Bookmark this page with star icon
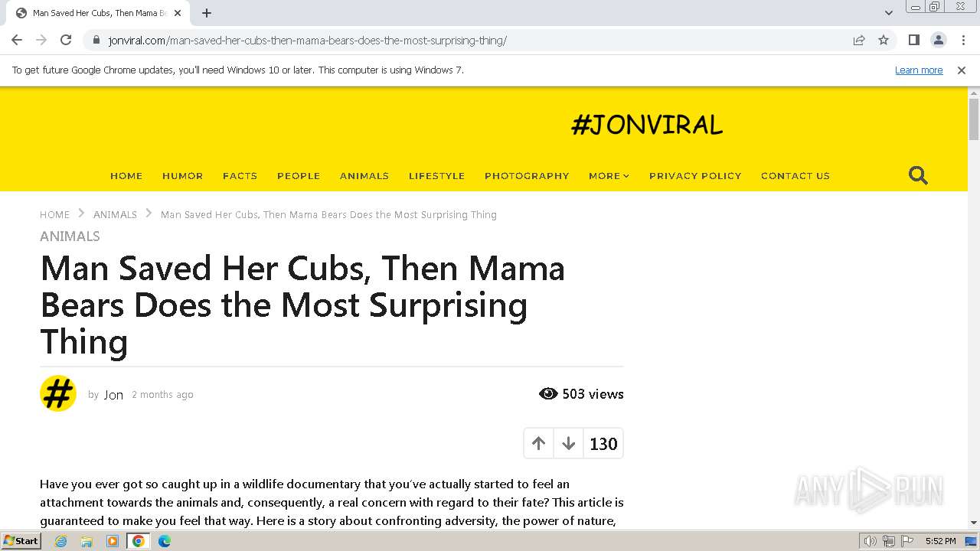The width and height of the screenshot is (980, 551). (x=884, y=41)
